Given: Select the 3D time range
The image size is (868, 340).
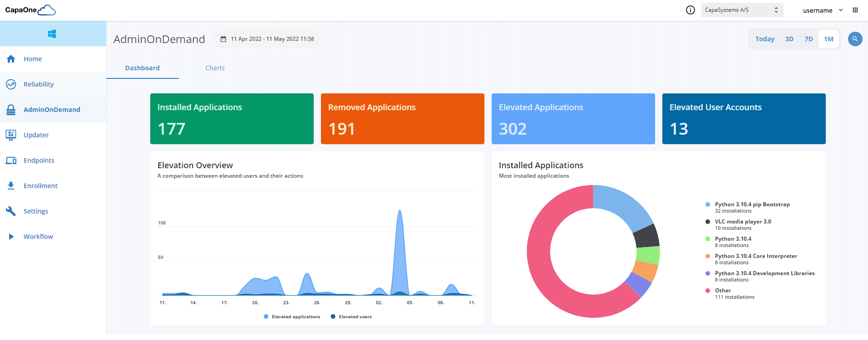Looking at the screenshot, I should tap(789, 39).
